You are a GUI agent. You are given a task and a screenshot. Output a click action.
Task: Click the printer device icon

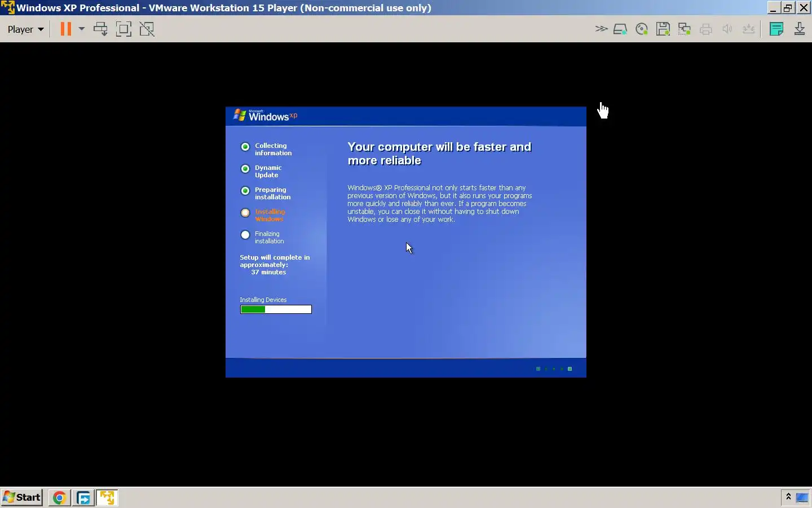coord(706,29)
